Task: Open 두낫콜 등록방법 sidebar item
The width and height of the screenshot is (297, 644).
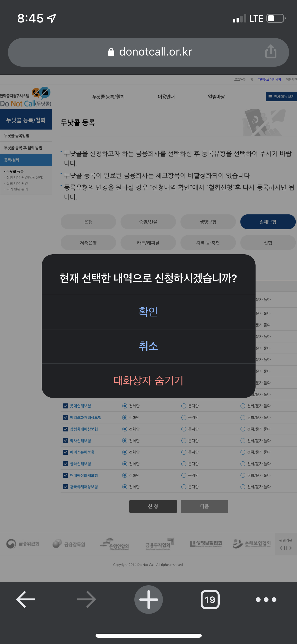Action: (x=26, y=136)
